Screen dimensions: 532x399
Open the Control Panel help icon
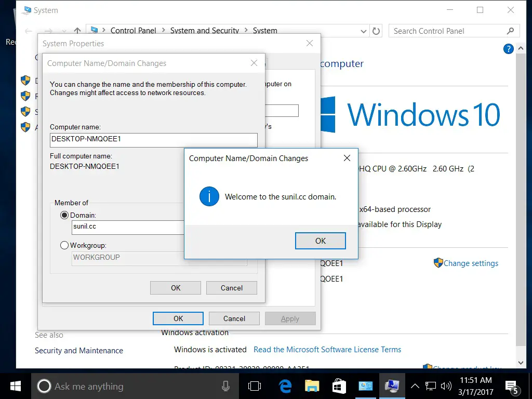509,49
